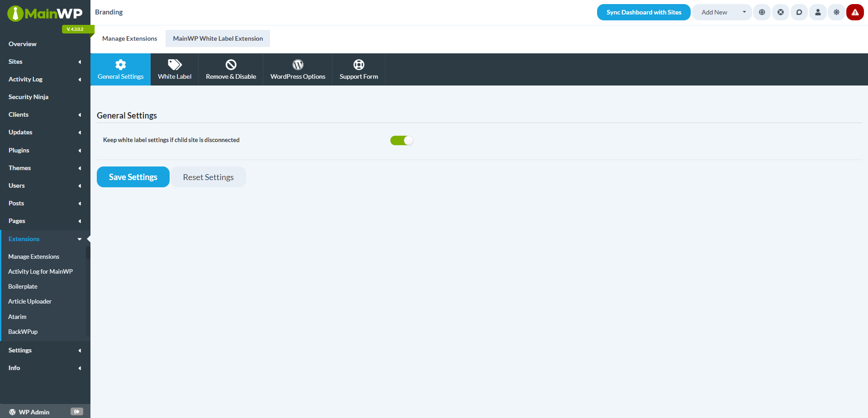Open the BackWPup extension
Viewport: 868px width, 418px height.
point(23,332)
